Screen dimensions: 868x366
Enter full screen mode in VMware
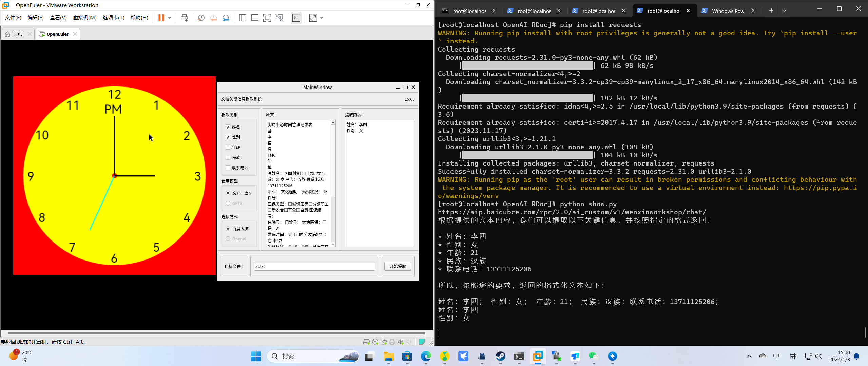pyautogui.click(x=267, y=18)
